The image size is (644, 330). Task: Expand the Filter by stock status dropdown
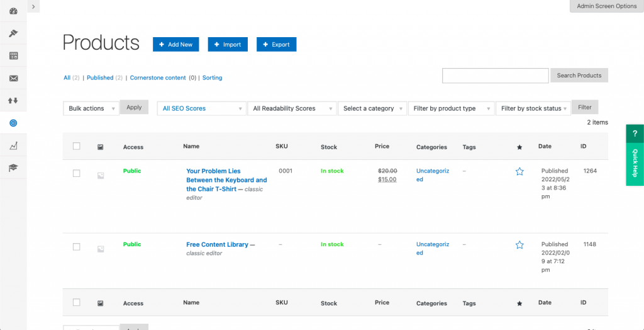[x=533, y=108]
